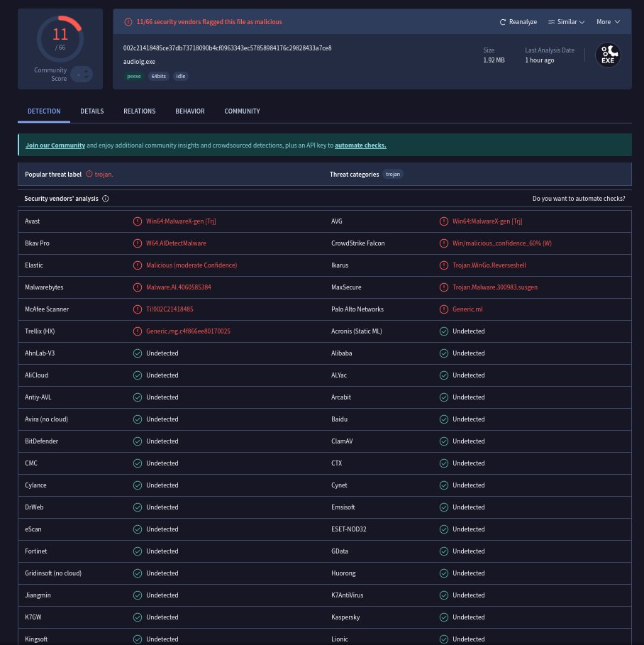Viewport: 644px width, 645px height.
Task: Click the ClamAV undetected checkmark icon
Action: click(x=444, y=441)
